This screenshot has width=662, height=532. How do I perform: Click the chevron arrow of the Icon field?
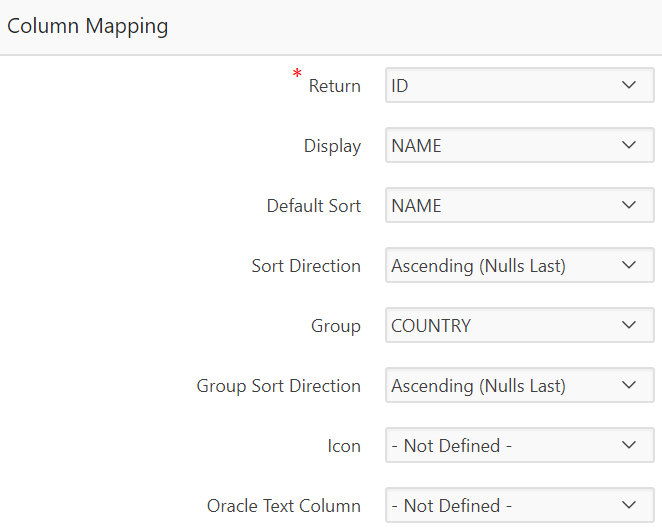[629, 446]
